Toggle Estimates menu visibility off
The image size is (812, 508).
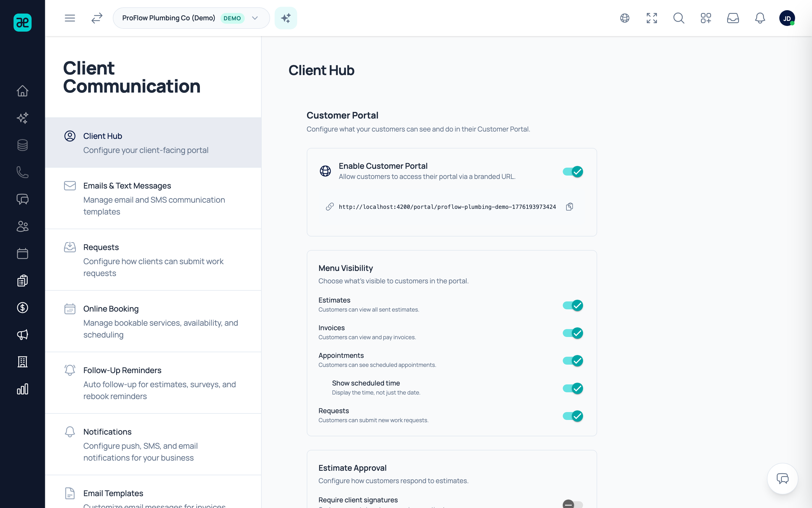pos(573,305)
